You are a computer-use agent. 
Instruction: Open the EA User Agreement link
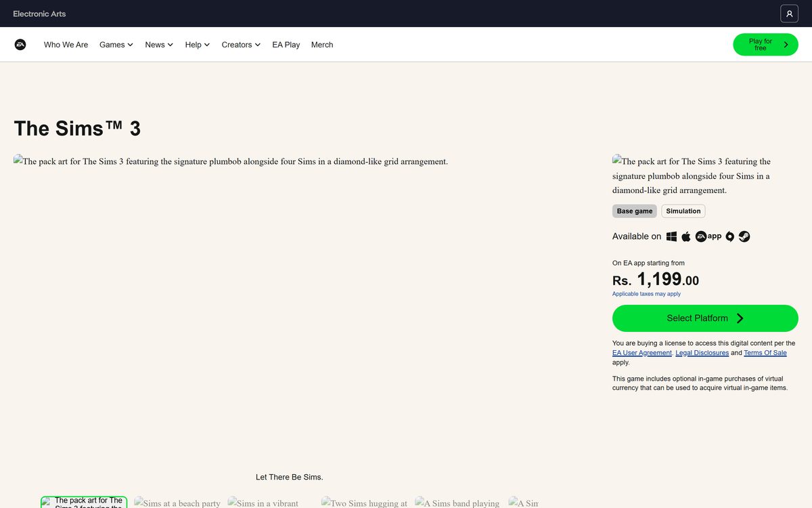click(642, 353)
